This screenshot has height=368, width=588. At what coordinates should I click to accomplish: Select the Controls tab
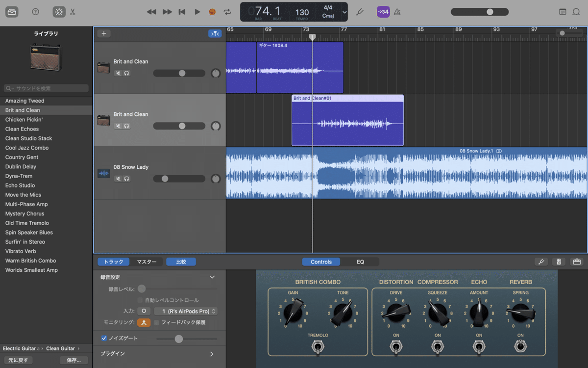coord(321,262)
